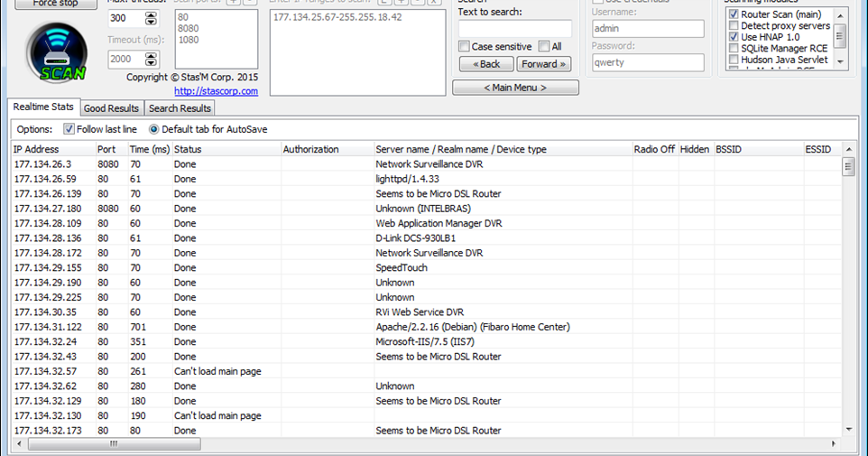Toggle the Use HNAP 1.0 module
Image resolution: width=868 pixels, height=456 pixels.
pyautogui.click(x=734, y=37)
